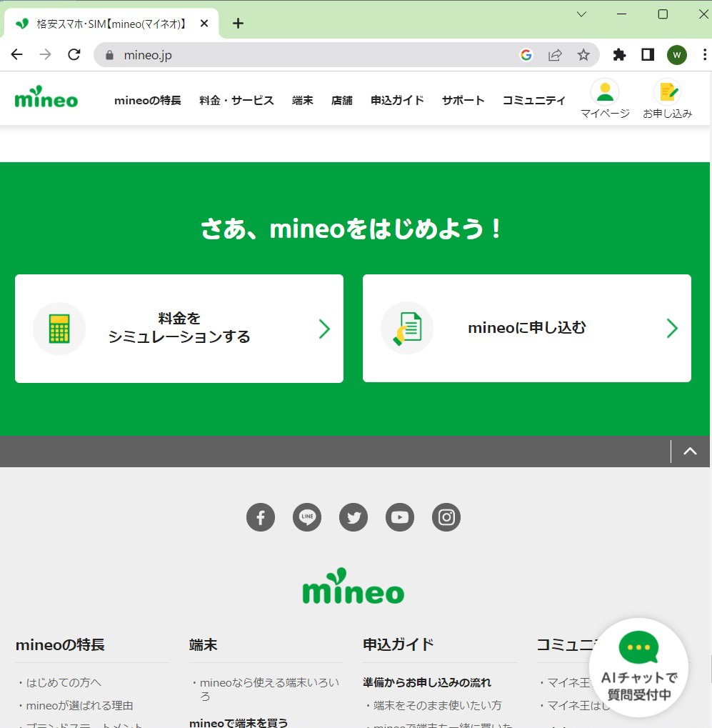Click the Google icon in the address bar
Image resolution: width=712 pixels, height=728 pixels.
[526, 55]
